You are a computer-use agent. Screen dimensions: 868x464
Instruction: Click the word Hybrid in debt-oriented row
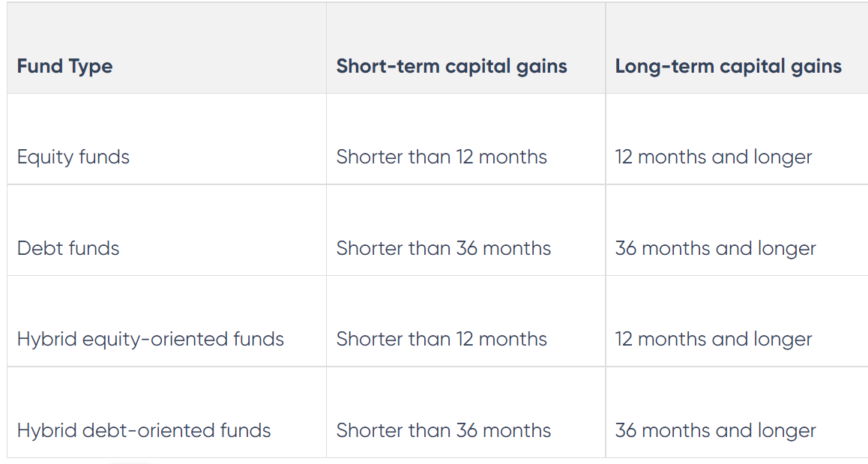pyautogui.click(x=47, y=430)
